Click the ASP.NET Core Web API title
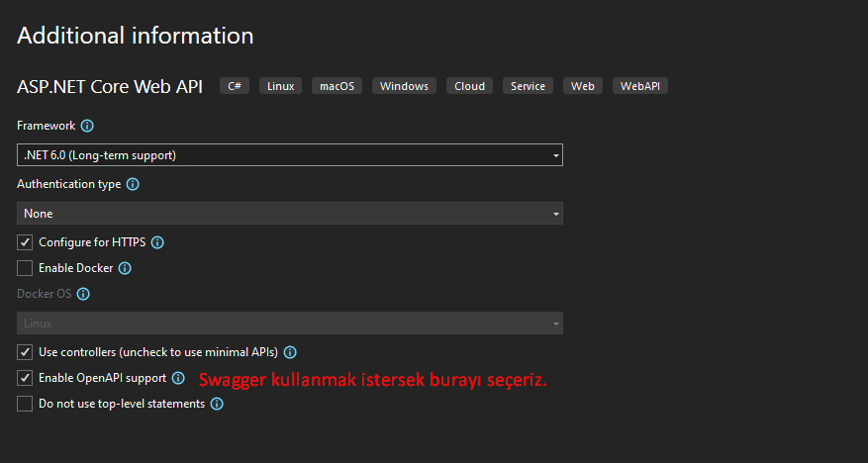Viewport: 868px width, 463px height. (x=110, y=86)
